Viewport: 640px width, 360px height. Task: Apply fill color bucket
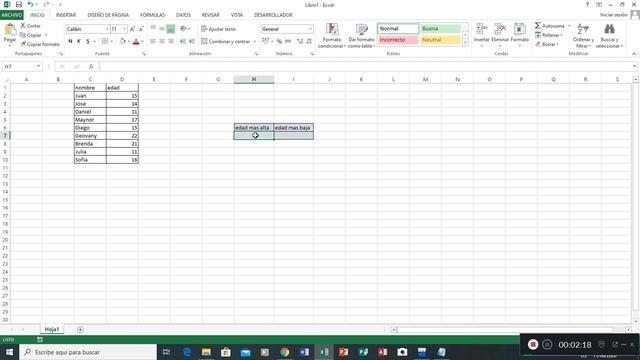click(122, 41)
